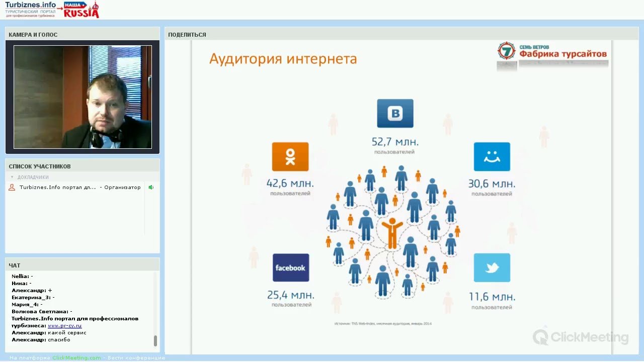Click the '11,6 млн.' figure under Twitter
Screen dimensions: 644x362
(492, 297)
